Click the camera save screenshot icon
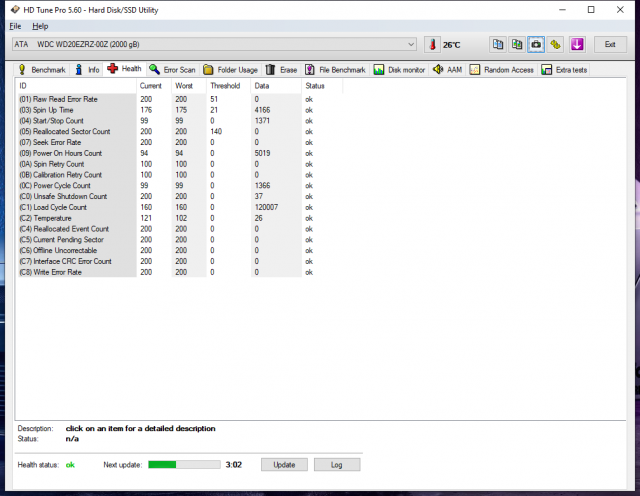Image resolution: width=640 pixels, height=496 pixels. (x=536, y=45)
